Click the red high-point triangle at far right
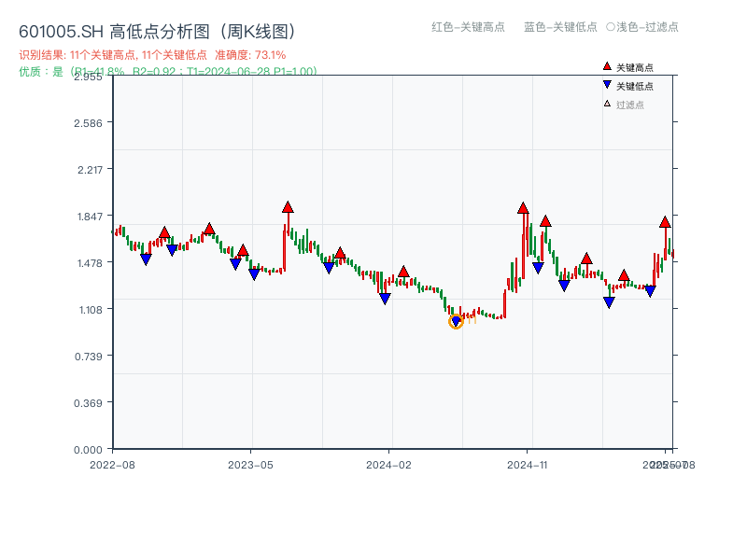Screen dimensions: 747x560 point(665,222)
